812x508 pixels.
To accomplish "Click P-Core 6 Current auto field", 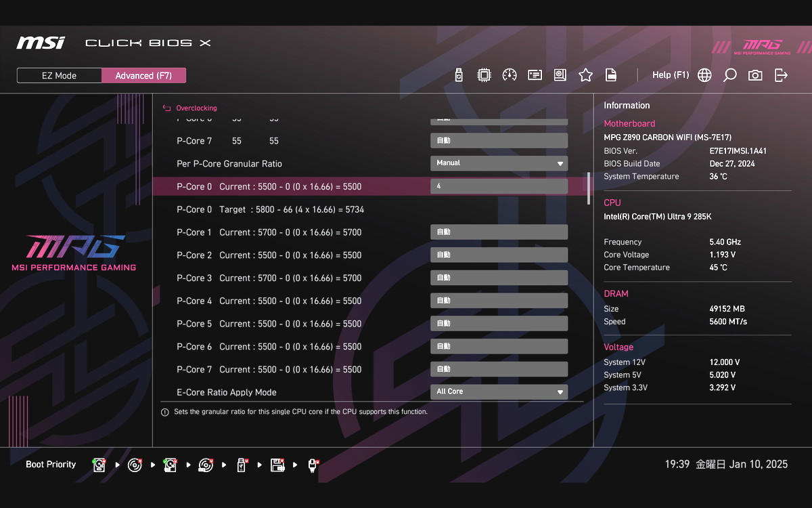I will [499, 346].
